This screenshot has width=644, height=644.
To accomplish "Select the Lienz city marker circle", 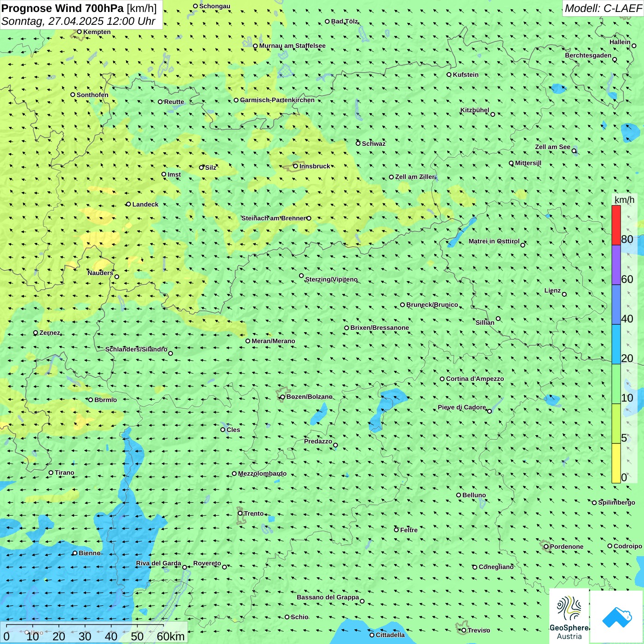I will point(564,294).
